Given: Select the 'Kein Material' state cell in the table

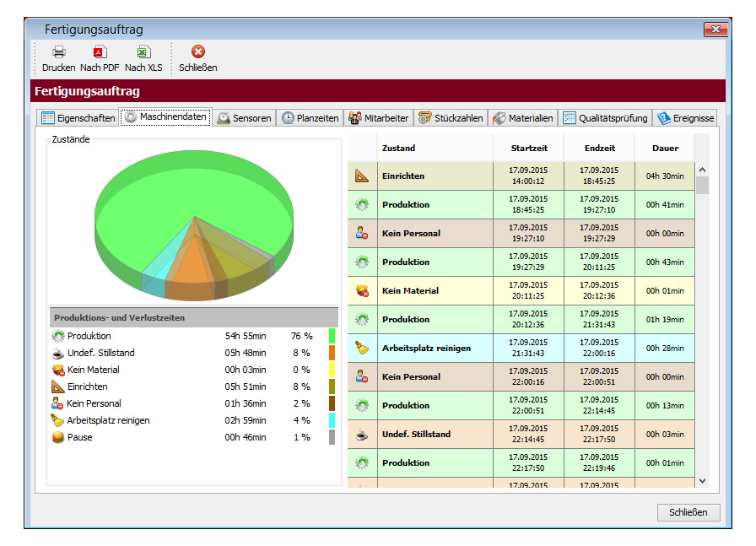Looking at the screenshot, I should click(x=435, y=291).
